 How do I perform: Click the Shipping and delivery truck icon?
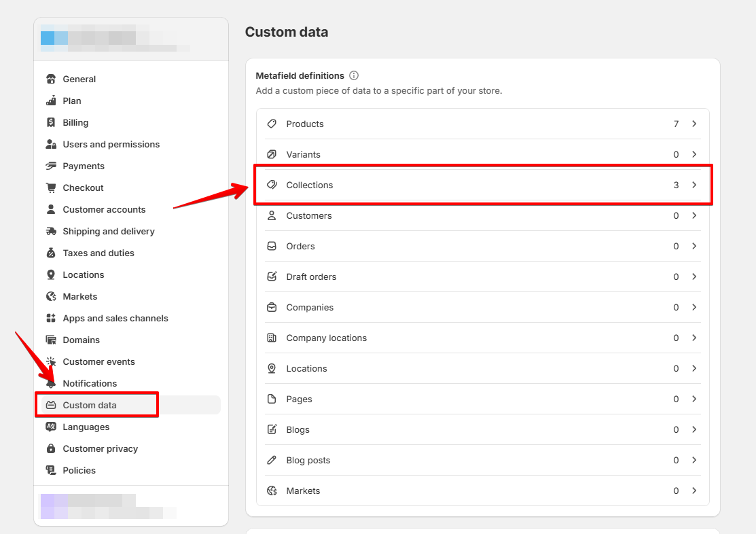click(51, 231)
